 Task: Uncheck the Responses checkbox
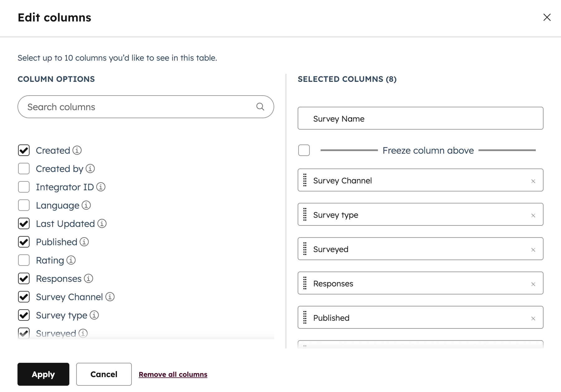tap(24, 279)
